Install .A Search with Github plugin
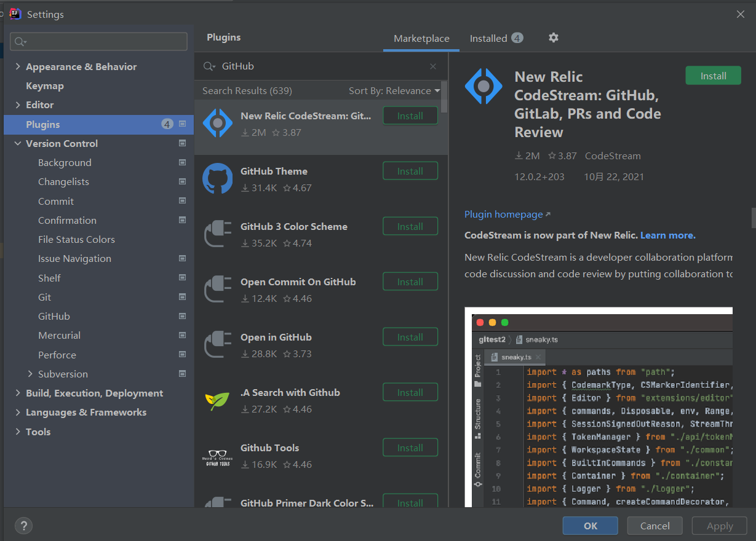Screen dimensions: 756x541 click(410, 392)
